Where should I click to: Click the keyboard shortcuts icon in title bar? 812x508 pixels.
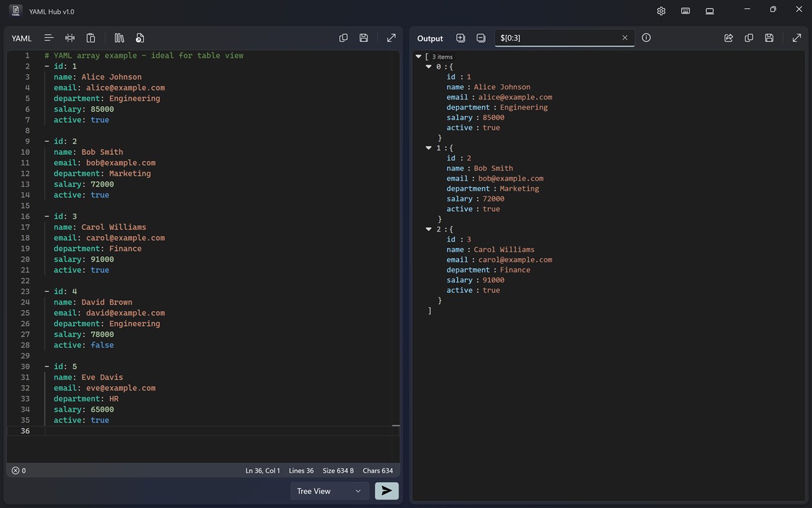(686, 11)
